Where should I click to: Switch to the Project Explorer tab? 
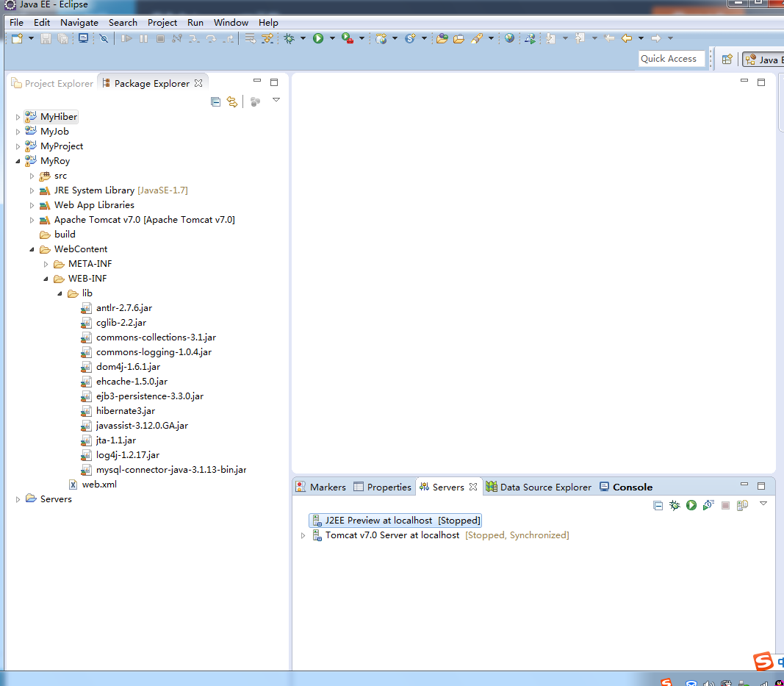[x=52, y=84]
